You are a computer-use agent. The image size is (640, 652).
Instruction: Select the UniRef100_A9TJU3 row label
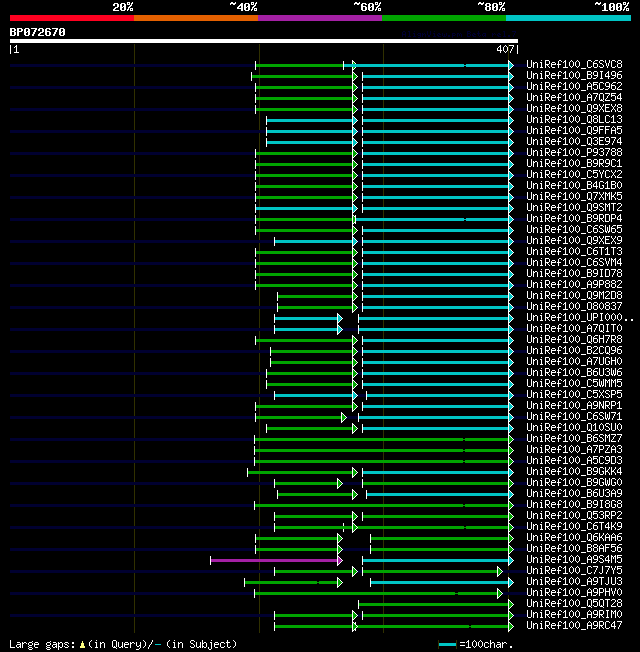[574, 582]
